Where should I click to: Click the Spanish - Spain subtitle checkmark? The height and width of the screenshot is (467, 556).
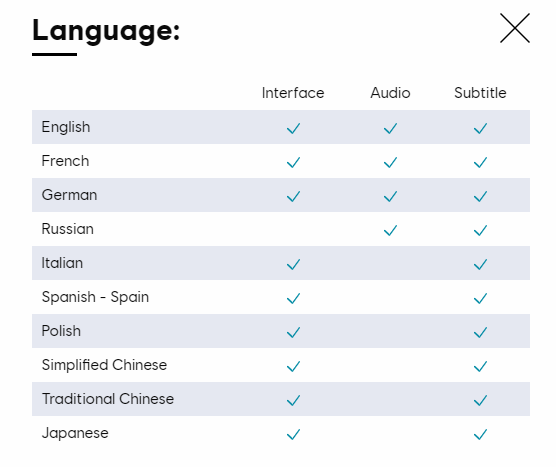point(480,298)
